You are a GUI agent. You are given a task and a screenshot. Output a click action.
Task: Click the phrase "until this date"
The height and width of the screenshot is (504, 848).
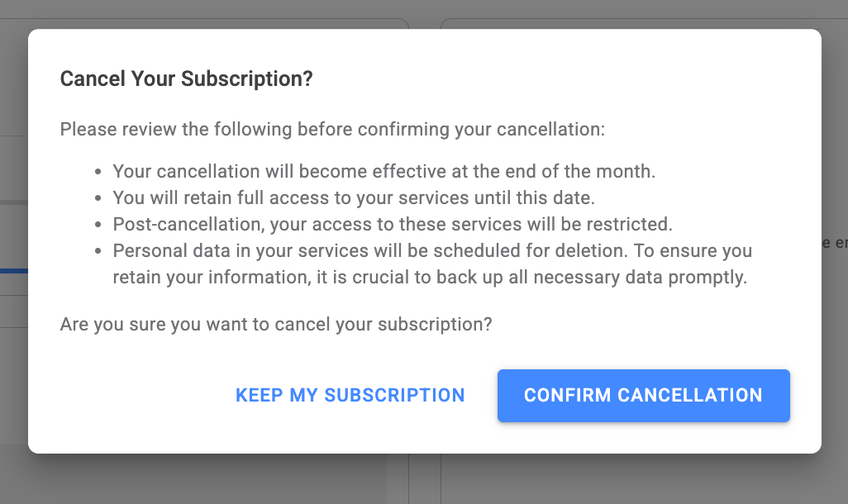click(553, 198)
